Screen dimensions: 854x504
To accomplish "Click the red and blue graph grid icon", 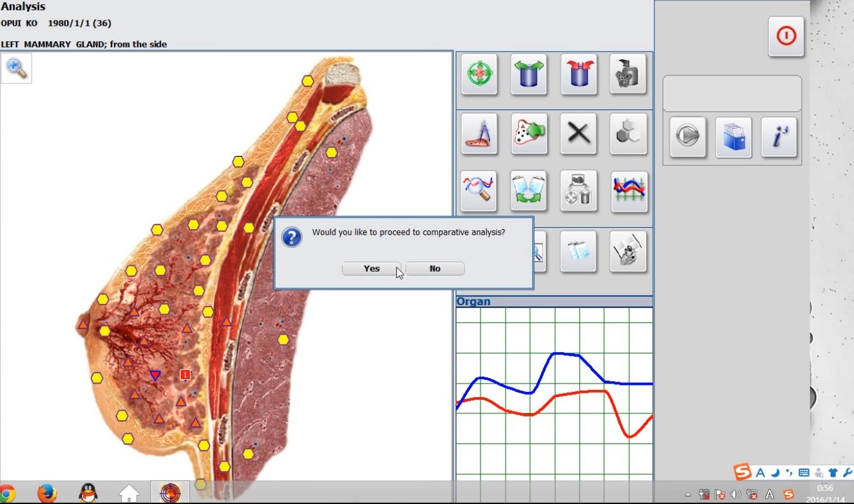I will pyautogui.click(x=629, y=191).
